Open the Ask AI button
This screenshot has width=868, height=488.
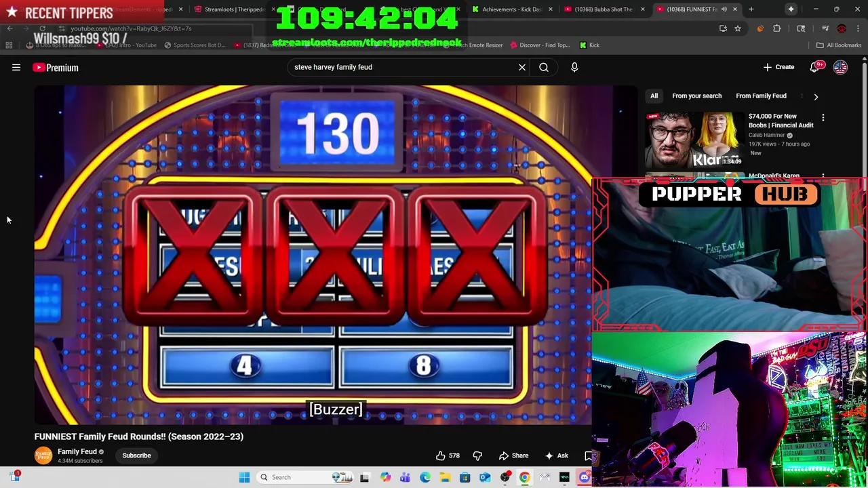556,455
